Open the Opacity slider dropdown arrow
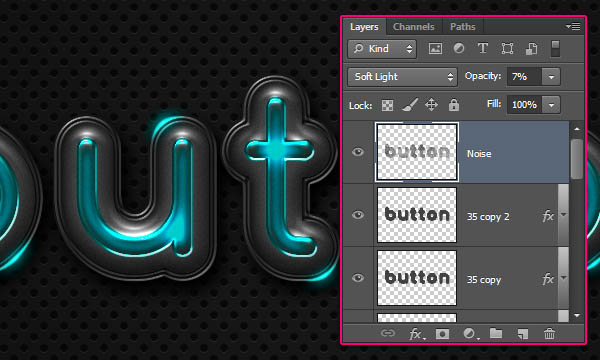 point(551,77)
